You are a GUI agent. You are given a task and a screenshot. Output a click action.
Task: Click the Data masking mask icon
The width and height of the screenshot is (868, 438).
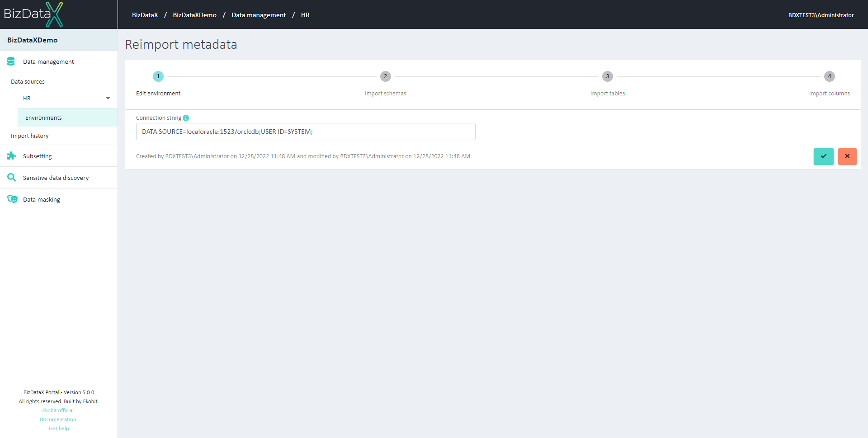(x=12, y=199)
